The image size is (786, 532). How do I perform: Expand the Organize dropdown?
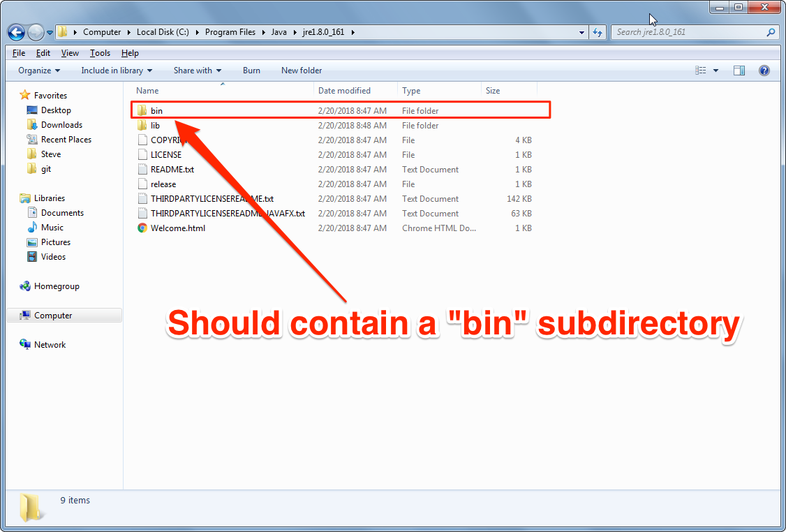39,71
